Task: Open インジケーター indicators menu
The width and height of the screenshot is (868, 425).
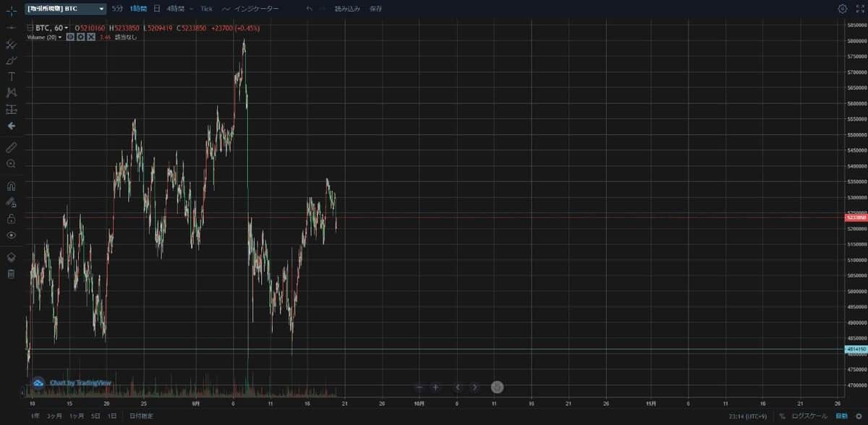Action: click(251, 9)
